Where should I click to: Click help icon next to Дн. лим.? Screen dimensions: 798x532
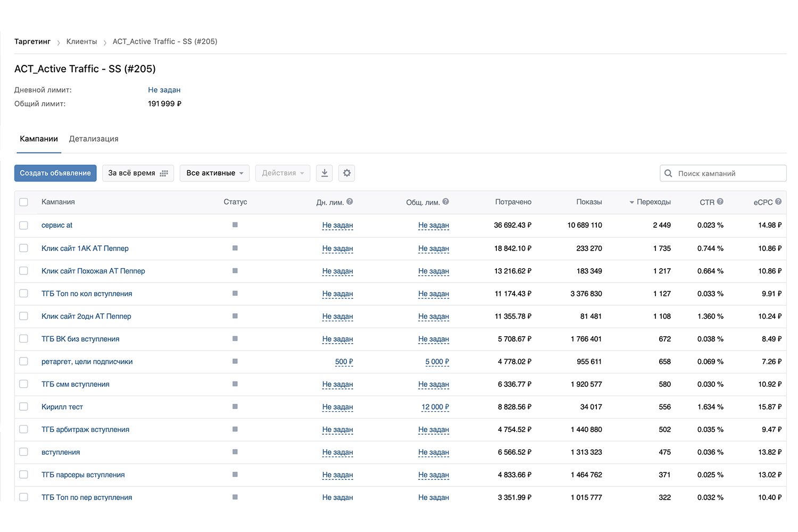(x=350, y=202)
